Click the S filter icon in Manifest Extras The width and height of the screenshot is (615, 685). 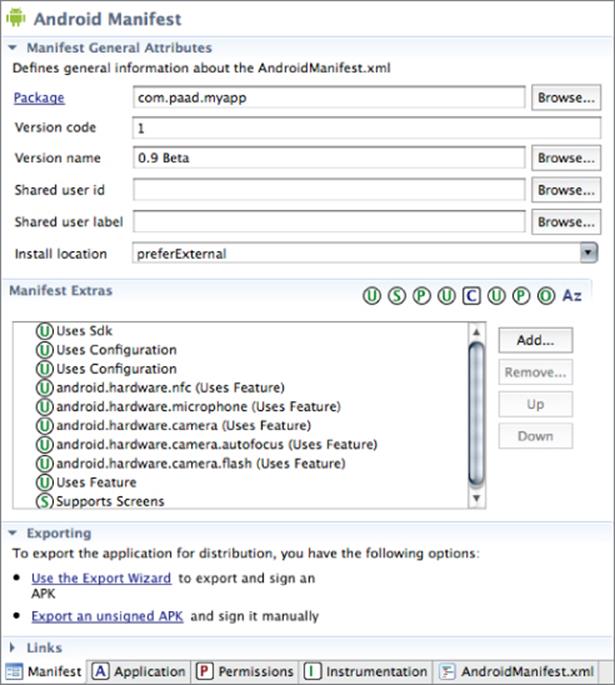click(x=397, y=296)
